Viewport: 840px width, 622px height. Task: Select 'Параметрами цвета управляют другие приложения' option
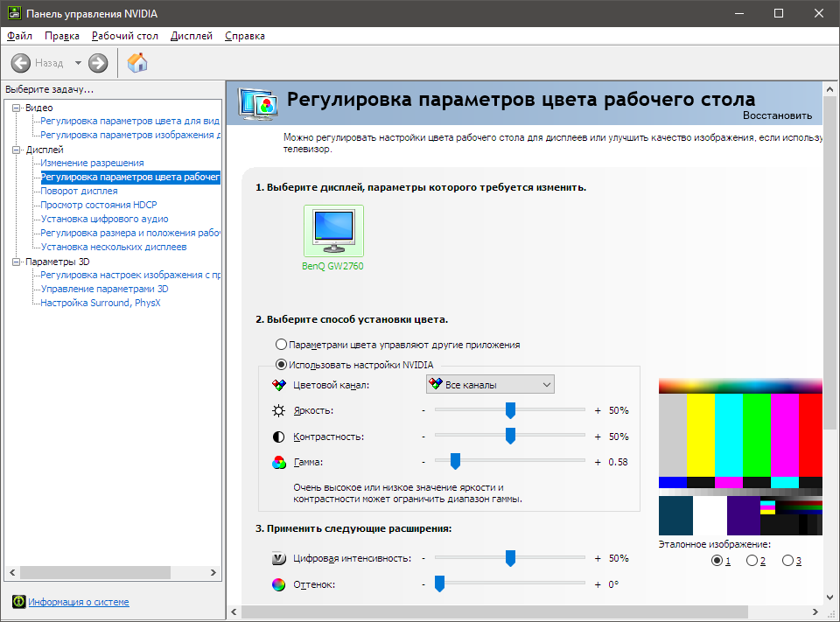click(281, 345)
